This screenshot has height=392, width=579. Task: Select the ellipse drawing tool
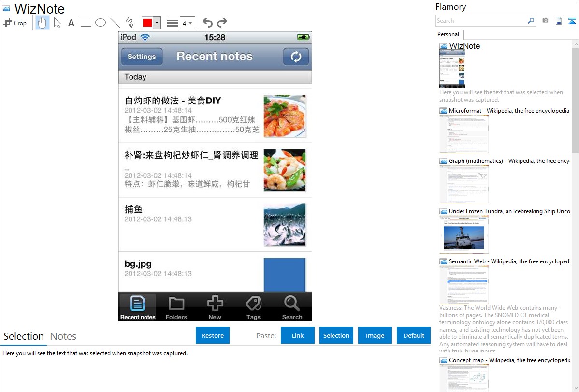pos(101,23)
